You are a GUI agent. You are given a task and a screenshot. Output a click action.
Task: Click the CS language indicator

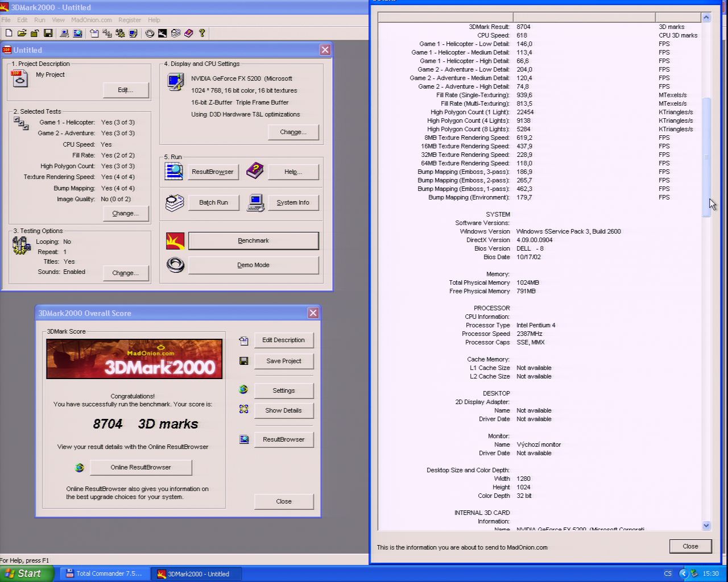[x=668, y=573]
